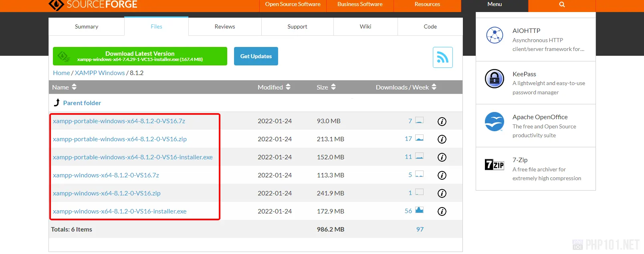Open the Menu item in top bar
Image resolution: width=644 pixels, height=254 pixels.
(x=494, y=4)
